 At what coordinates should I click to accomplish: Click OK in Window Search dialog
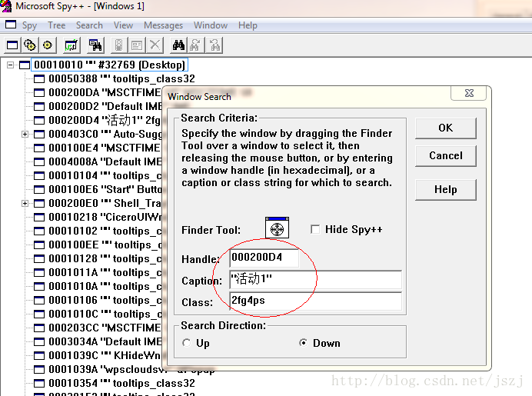coord(445,128)
